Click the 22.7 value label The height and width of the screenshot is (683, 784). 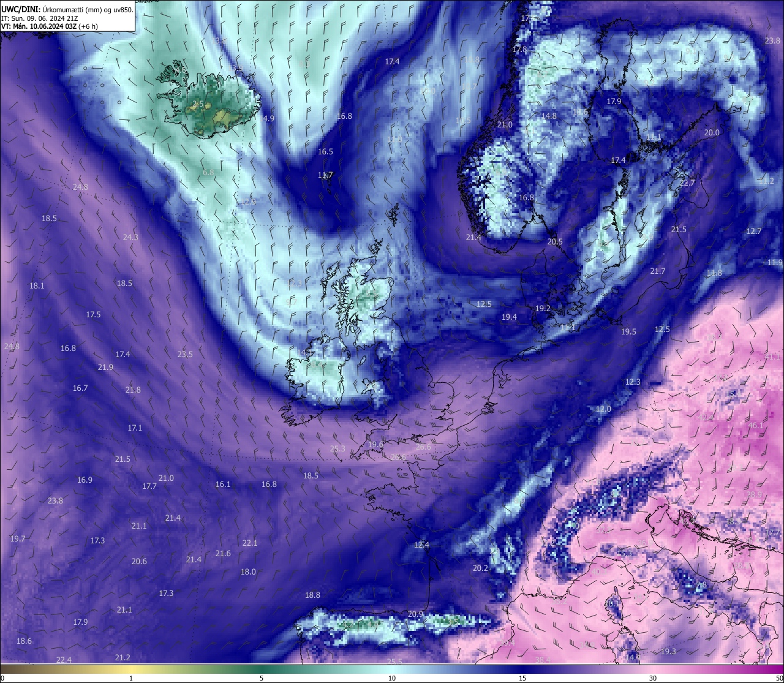(x=687, y=183)
